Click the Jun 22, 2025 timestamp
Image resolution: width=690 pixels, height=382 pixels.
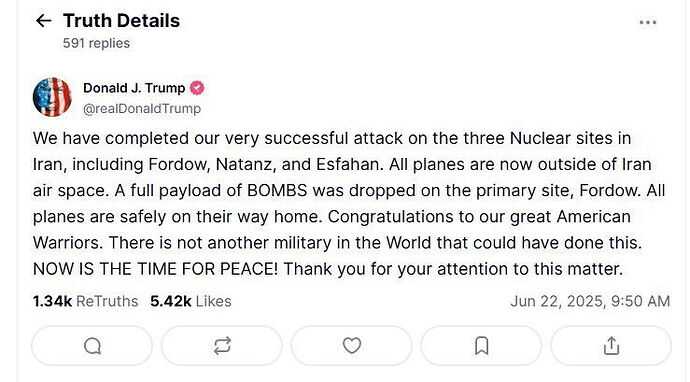point(590,301)
